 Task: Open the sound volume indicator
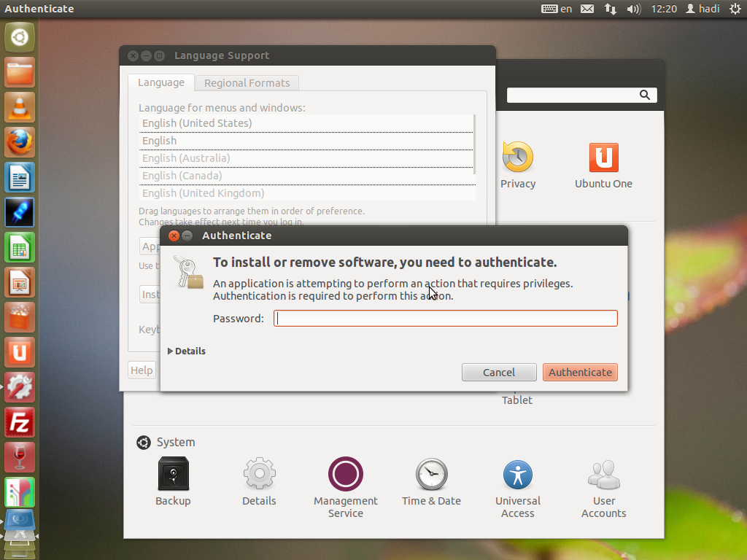coord(634,9)
